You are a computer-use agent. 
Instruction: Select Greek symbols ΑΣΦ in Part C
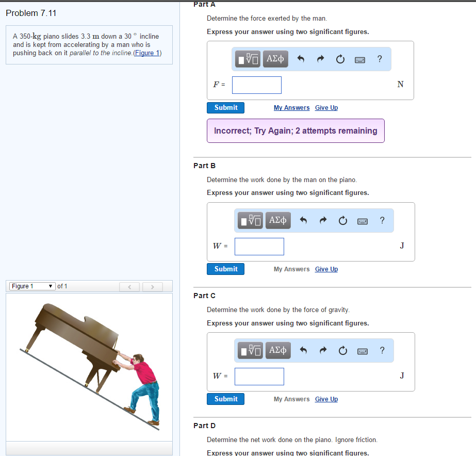tap(277, 350)
